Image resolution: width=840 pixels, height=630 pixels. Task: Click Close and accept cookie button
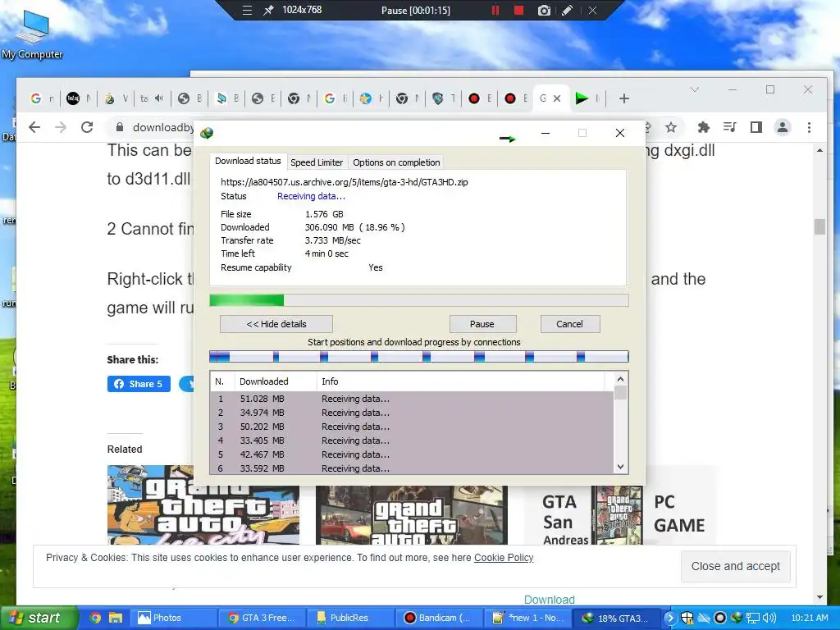pos(736,566)
